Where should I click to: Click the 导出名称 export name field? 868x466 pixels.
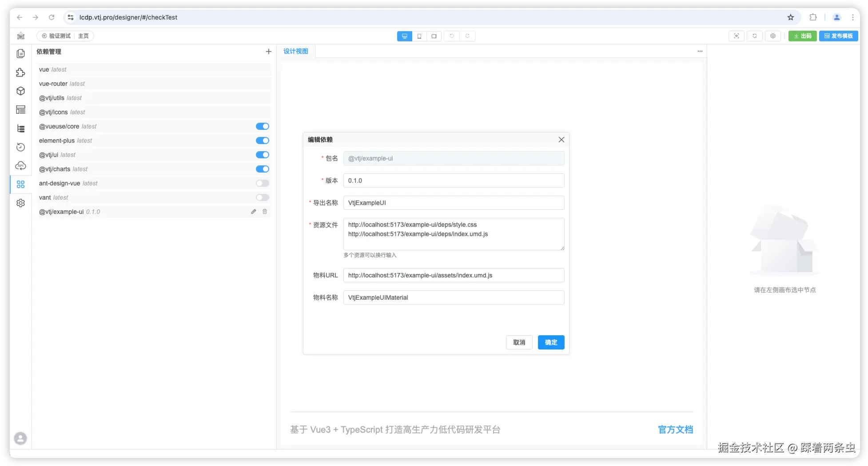(x=454, y=203)
